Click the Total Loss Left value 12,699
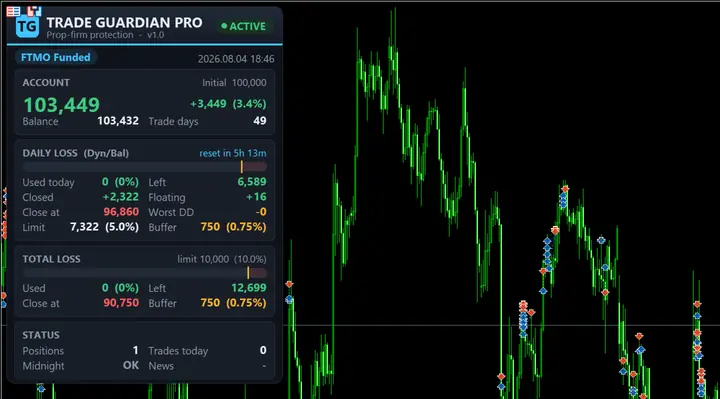This screenshot has width=720, height=399. coord(248,288)
